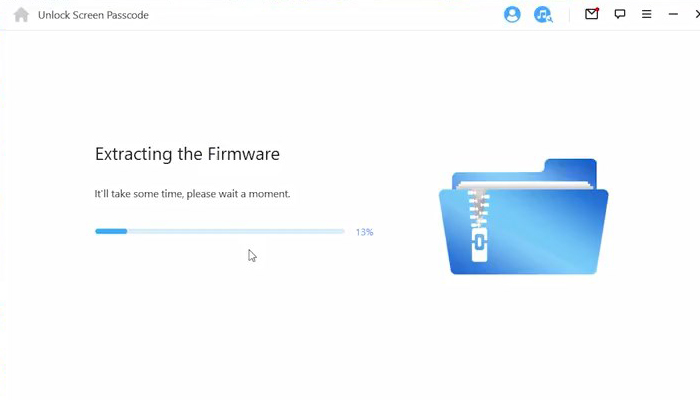Open the user account profile icon
700x400 pixels.
[x=512, y=14]
